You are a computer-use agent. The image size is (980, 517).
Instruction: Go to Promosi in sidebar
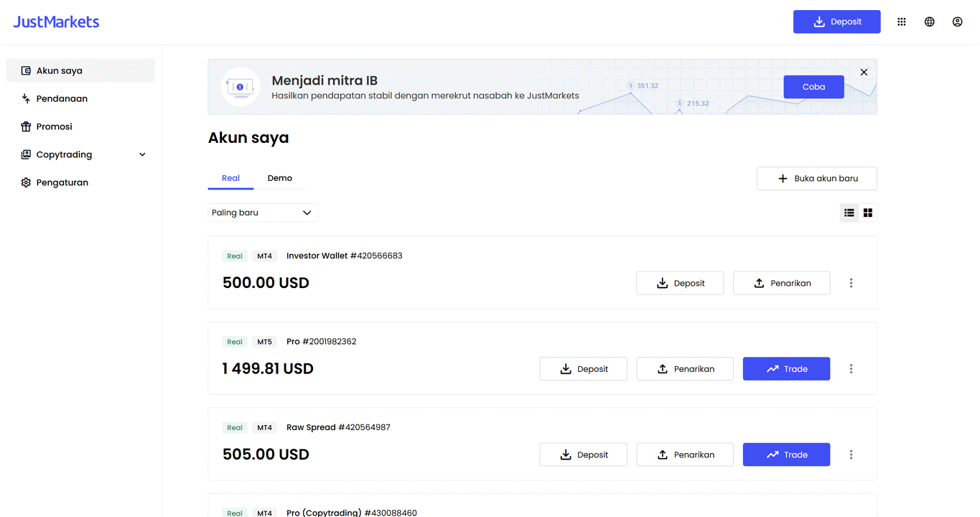click(x=80, y=126)
